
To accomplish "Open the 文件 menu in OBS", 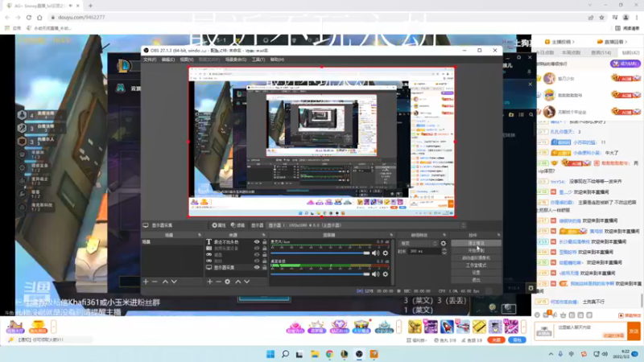I will coord(149,59).
